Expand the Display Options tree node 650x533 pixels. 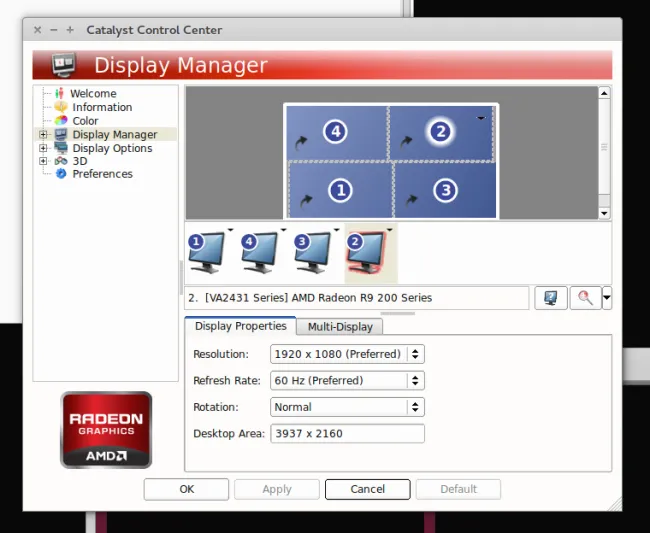(x=43, y=148)
